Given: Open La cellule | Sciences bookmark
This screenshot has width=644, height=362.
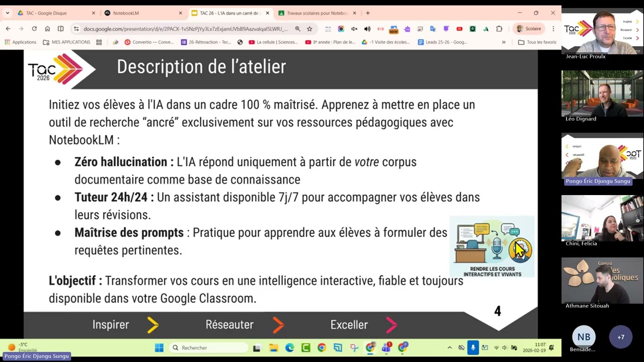Looking at the screenshot, I should (x=273, y=42).
